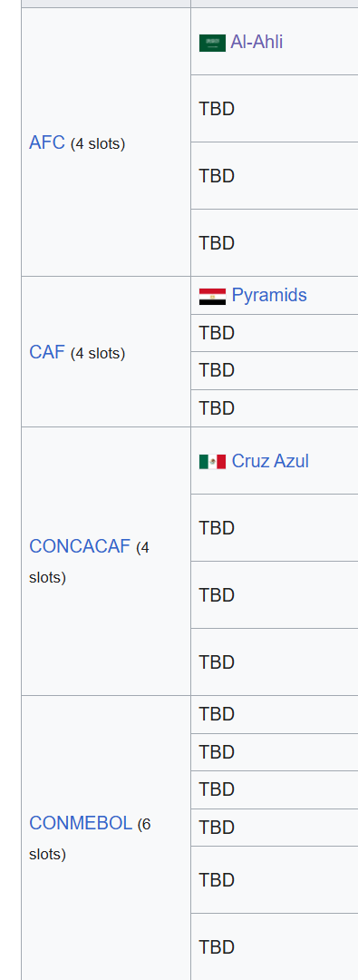This screenshot has height=980, width=358.
Task: Open the CONCACAF confederation link
Action: coord(80,546)
